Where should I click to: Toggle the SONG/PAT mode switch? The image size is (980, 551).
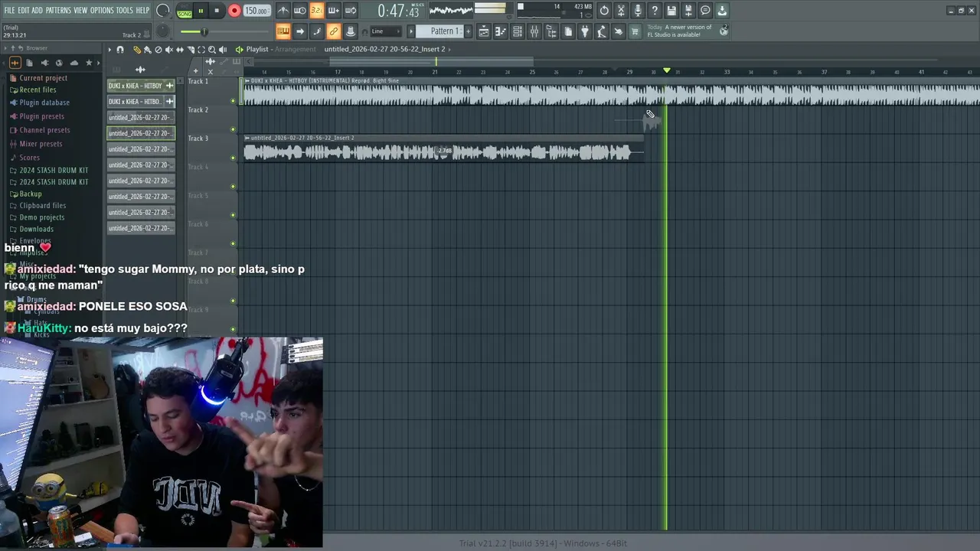point(185,11)
